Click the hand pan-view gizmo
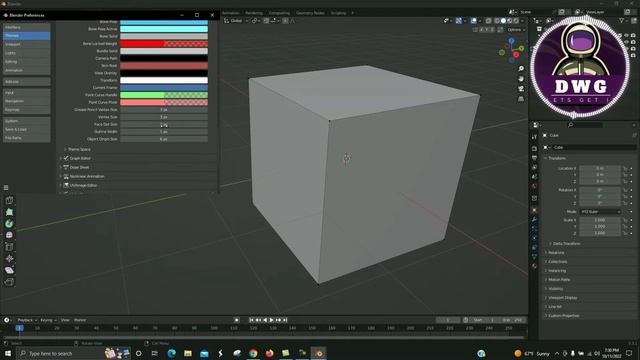The image size is (640, 360). 521,78
